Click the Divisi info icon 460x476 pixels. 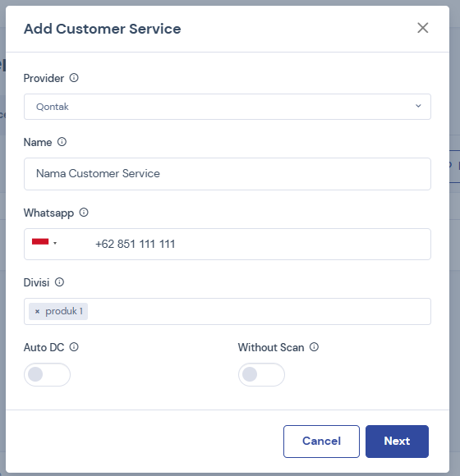59,282
